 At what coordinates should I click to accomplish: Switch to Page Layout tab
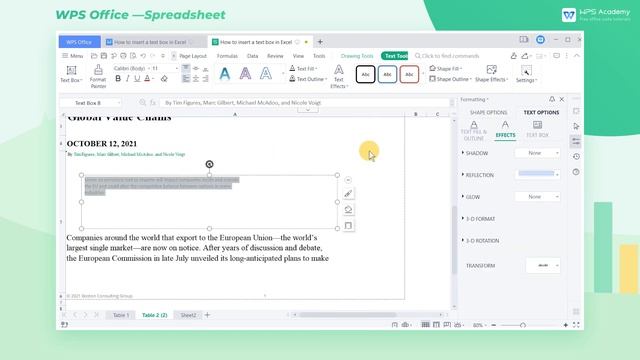pos(193,56)
